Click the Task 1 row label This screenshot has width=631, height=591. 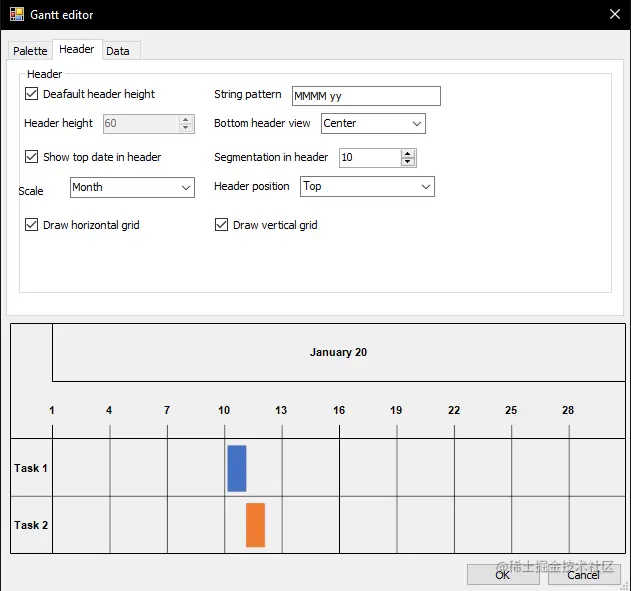tap(31, 468)
